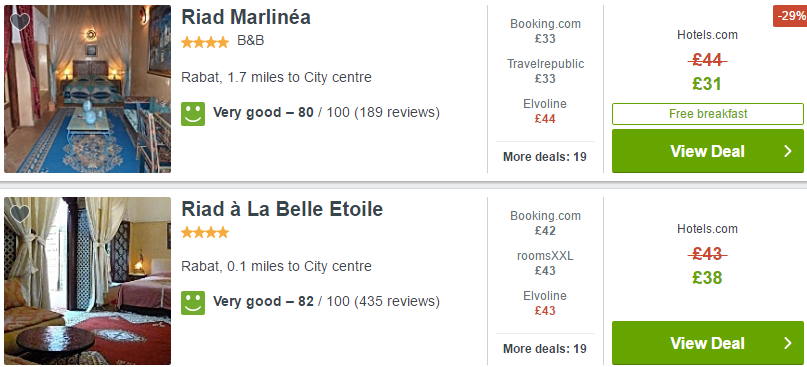Click the Free breakfast label

click(x=708, y=114)
